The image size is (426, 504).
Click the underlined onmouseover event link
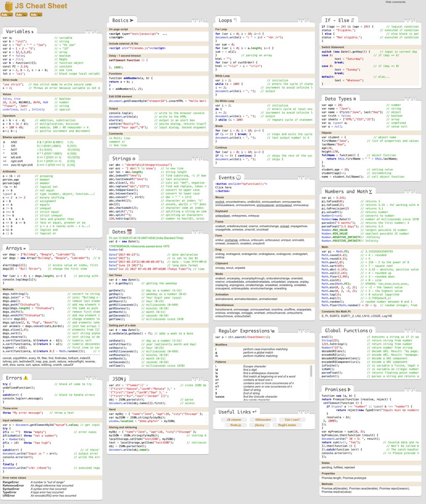(x=265, y=205)
